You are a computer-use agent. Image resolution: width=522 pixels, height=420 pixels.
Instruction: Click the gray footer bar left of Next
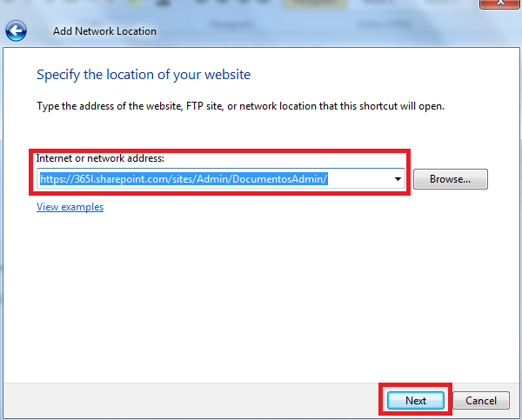coord(191,400)
